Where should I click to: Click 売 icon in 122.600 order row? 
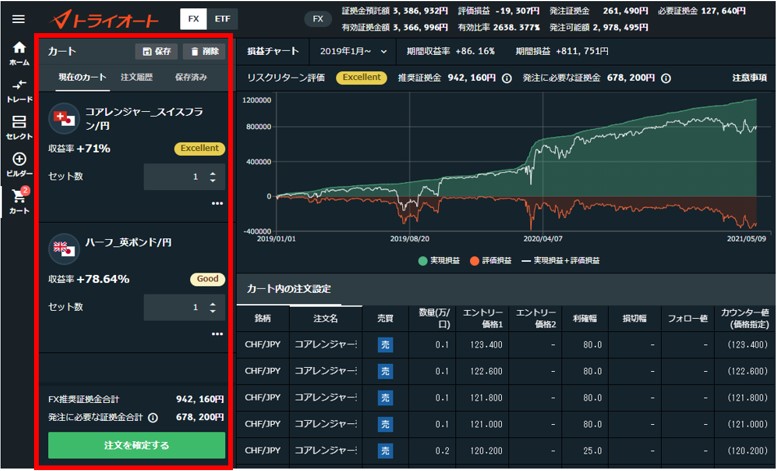pos(385,371)
